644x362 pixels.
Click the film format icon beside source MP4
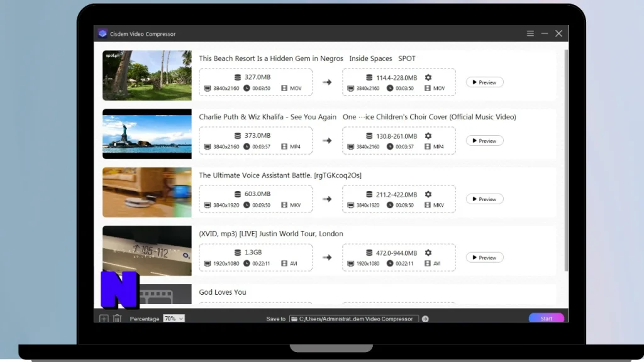pos(284,146)
